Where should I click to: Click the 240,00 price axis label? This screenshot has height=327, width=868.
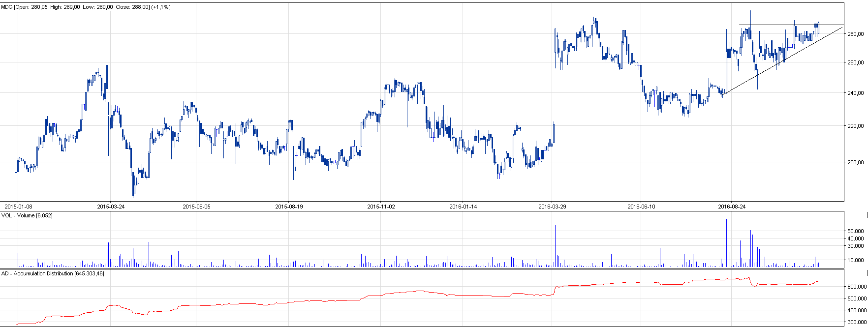856,93
